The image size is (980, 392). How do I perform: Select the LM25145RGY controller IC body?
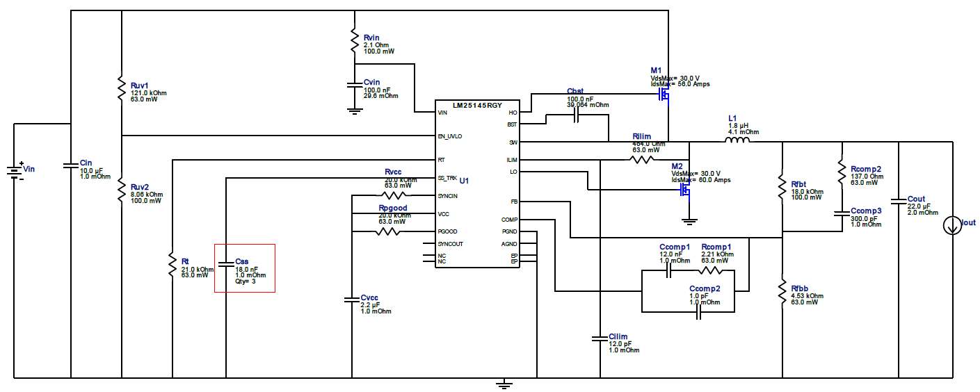pyautogui.click(x=477, y=182)
